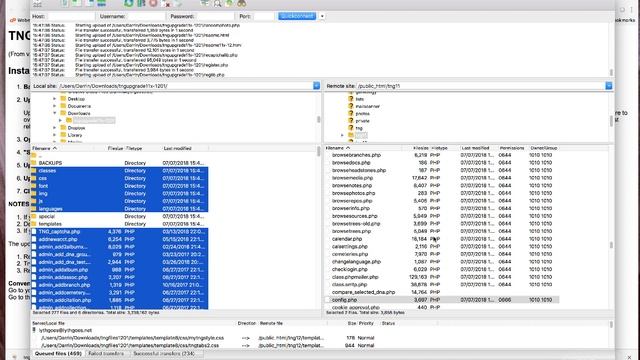Click the folder icon for BACKUPS
Viewport: 640px width, 360px height.
34,163
